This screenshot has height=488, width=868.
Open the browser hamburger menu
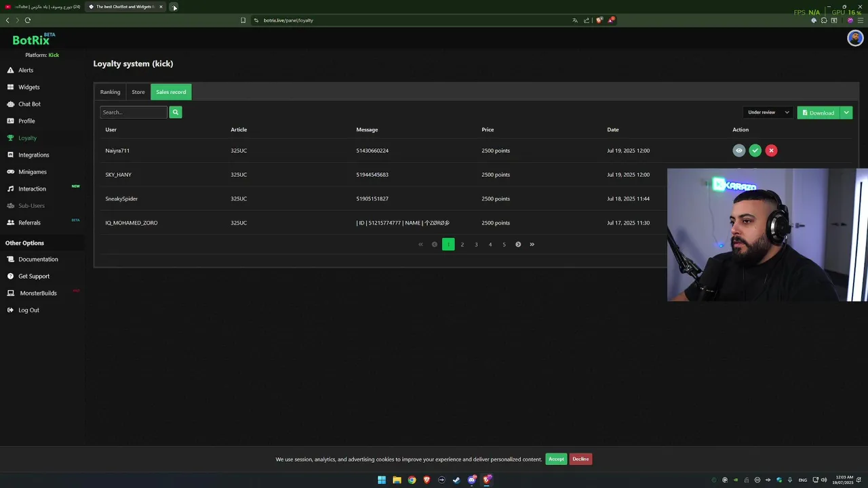coord(861,20)
